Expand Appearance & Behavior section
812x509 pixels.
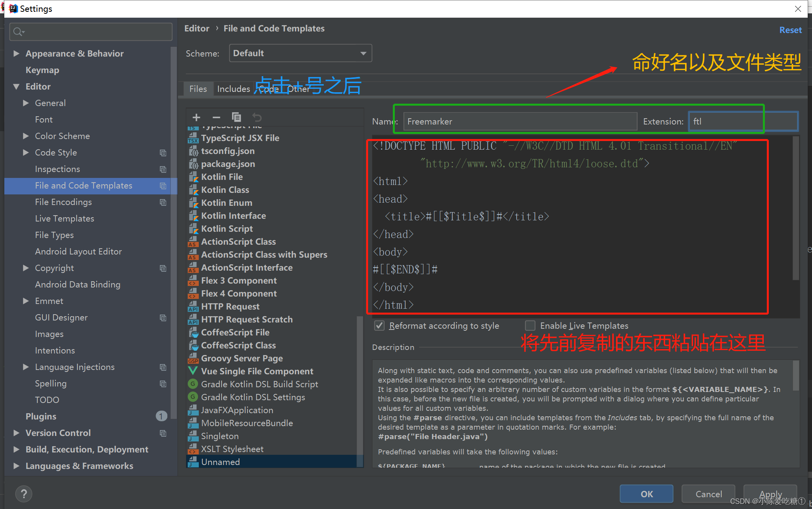pos(16,53)
